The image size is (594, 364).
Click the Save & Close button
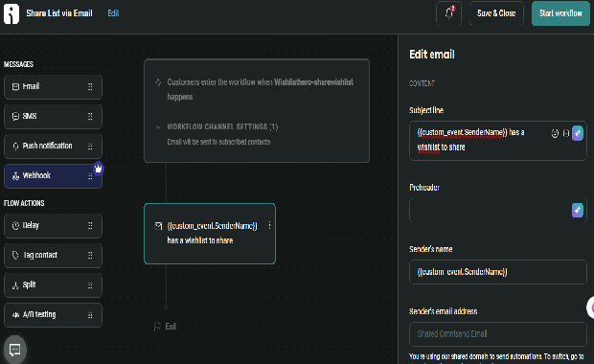[x=496, y=13]
